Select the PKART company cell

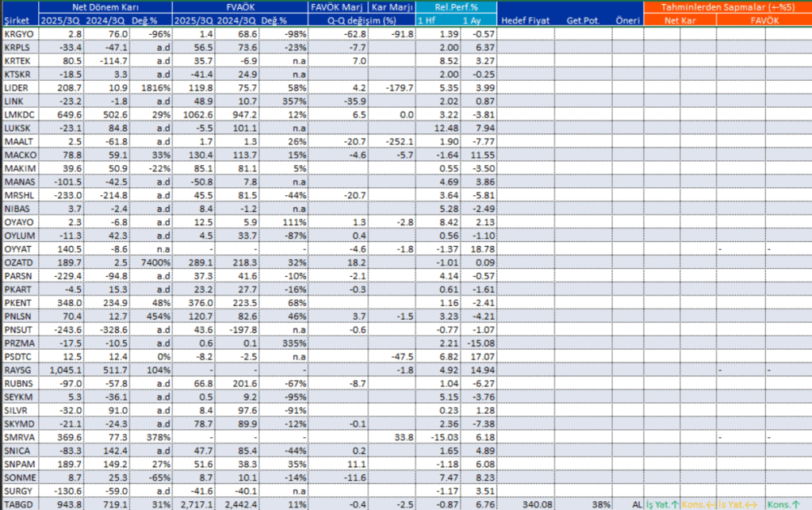tap(20, 290)
